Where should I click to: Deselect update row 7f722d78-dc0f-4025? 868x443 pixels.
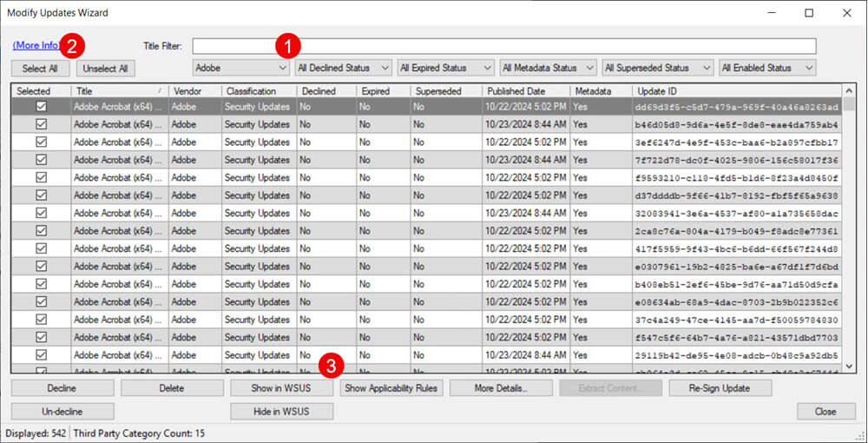42,160
